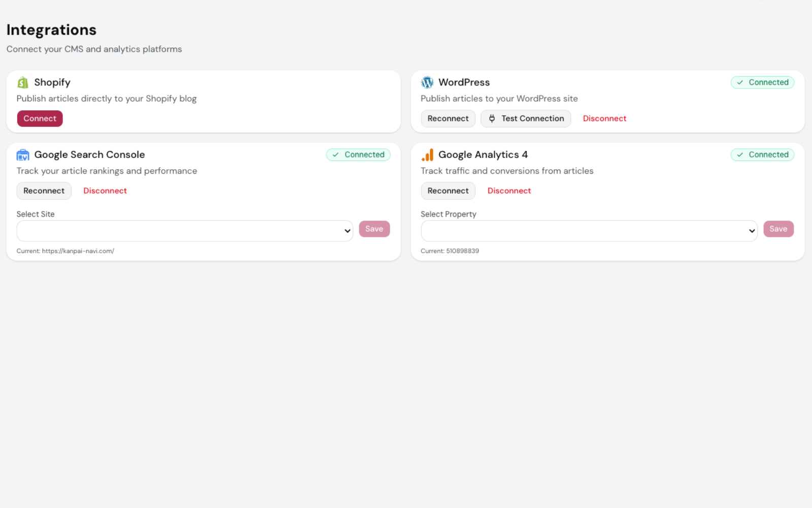Click the plug icon in Test Connection
The height and width of the screenshot is (508, 812).
pyautogui.click(x=492, y=118)
